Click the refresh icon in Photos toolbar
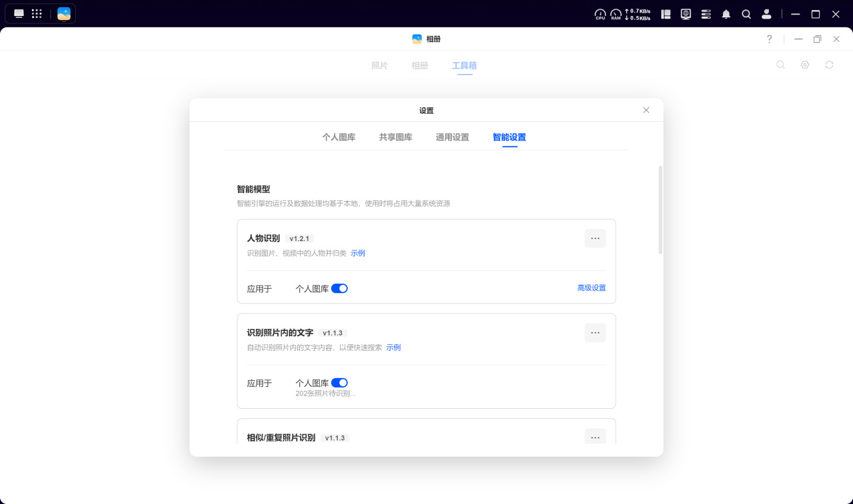853x504 pixels. [830, 65]
